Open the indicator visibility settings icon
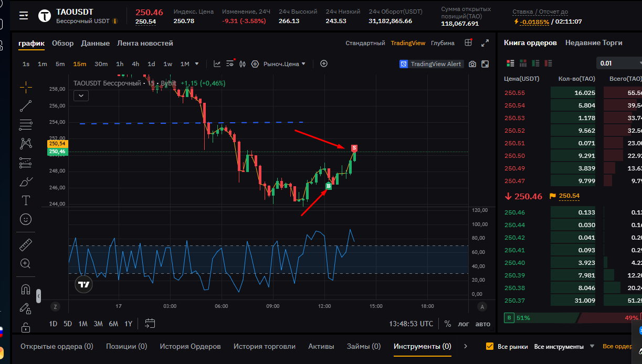This screenshot has height=364, width=642. (x=230, y=64)
